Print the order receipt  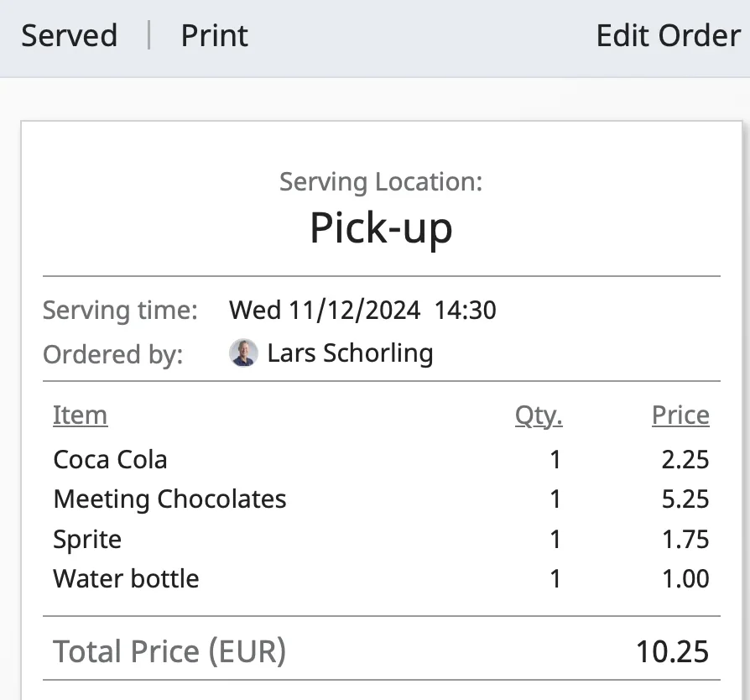coord(214,35)
